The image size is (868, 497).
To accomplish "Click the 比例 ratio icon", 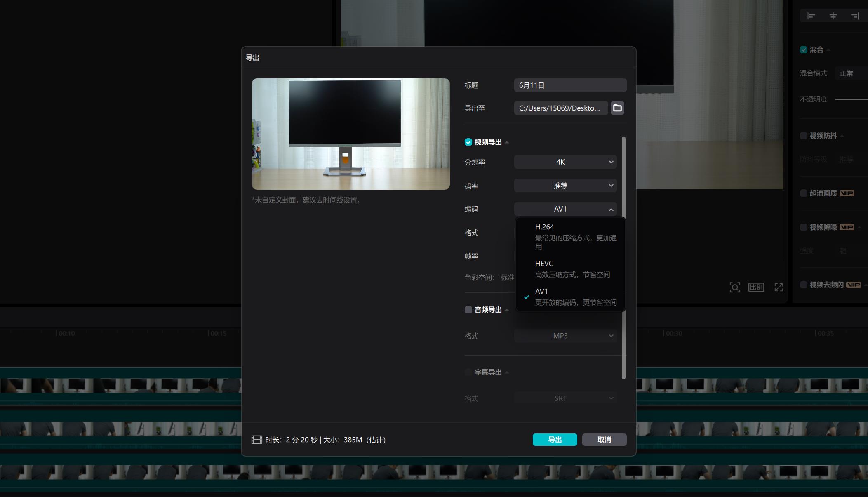I will pos(756,287).
